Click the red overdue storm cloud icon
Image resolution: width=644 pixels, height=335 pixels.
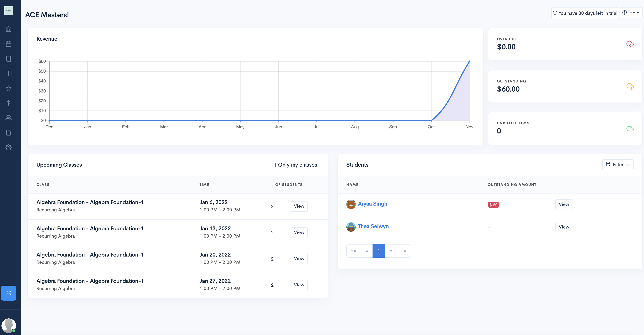pos(630,44)
